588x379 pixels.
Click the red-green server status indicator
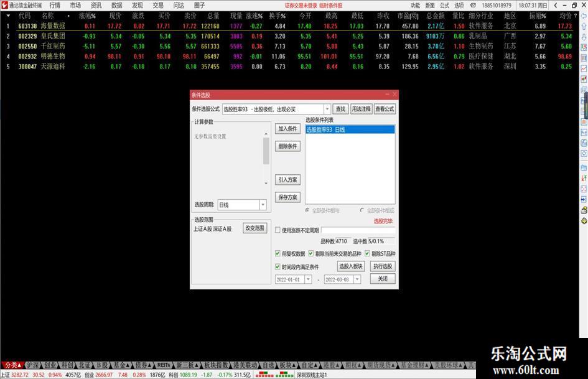[275, 375]
